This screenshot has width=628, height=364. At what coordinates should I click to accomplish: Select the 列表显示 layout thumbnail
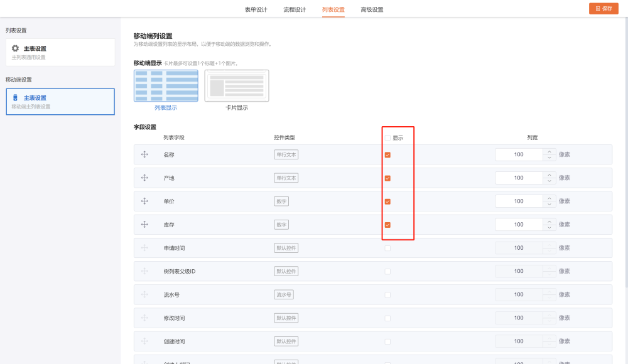click(166, 86)
